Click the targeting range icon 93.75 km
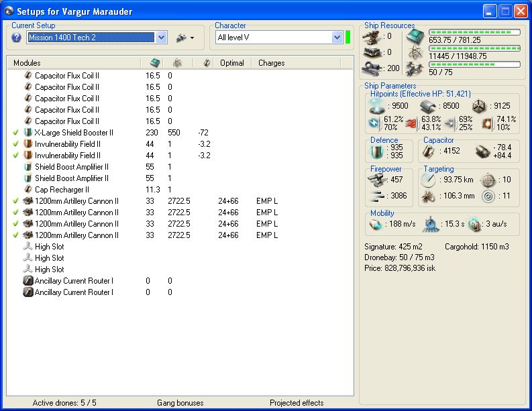532x411 pixels. tap(428, 180)
